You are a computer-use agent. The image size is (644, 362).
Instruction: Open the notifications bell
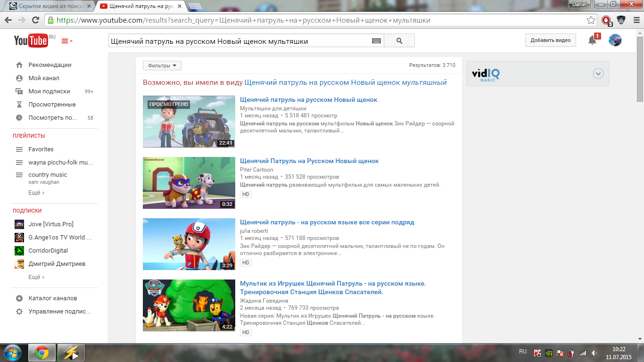(592, 41)
